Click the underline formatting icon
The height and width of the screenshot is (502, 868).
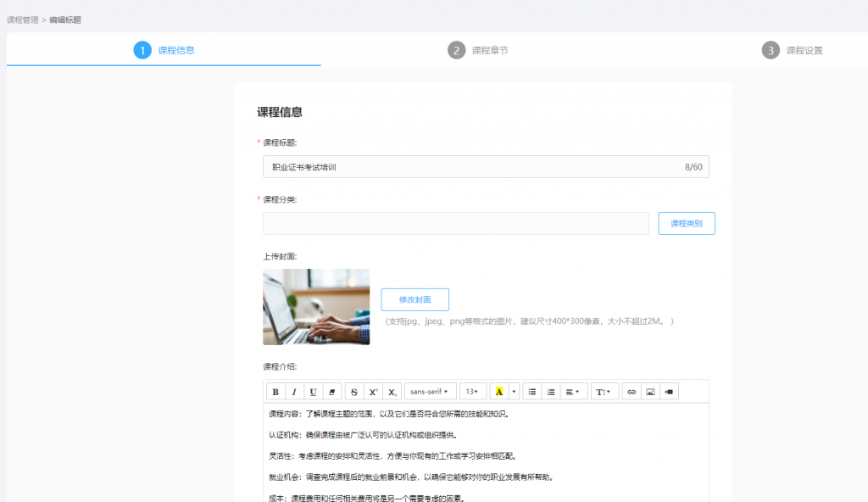(x=313, y=392)
